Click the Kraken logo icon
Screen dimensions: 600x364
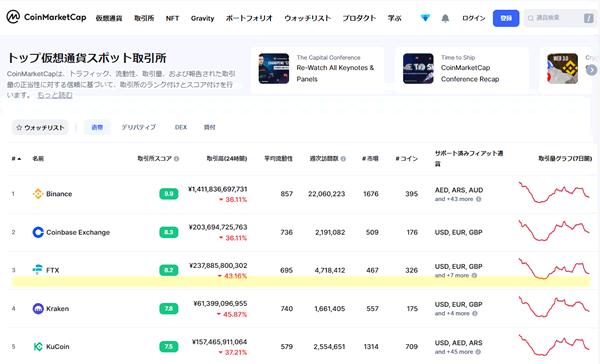click(38, 309)
